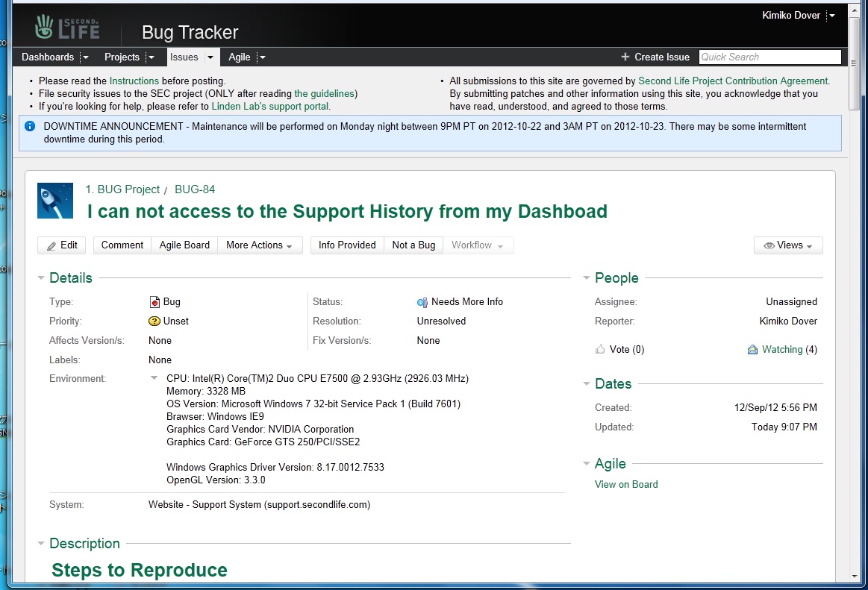This screenshot has width=868, height=590.
Task: Open the More Actions dropdown
Action: [x=260, y=245]
